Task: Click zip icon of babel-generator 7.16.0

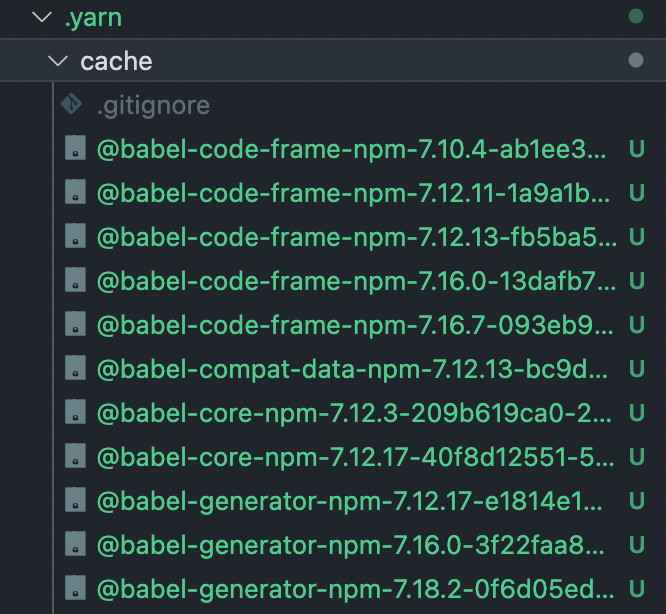Action: point(75,544)
